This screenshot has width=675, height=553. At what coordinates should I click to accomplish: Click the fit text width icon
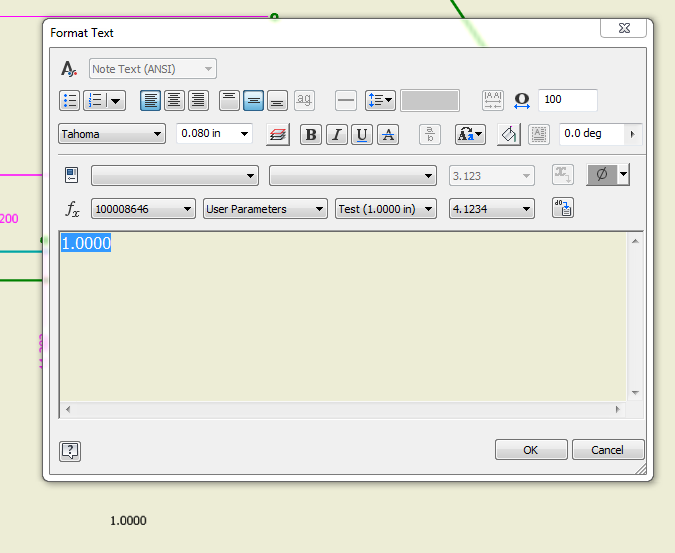(493, 101)
